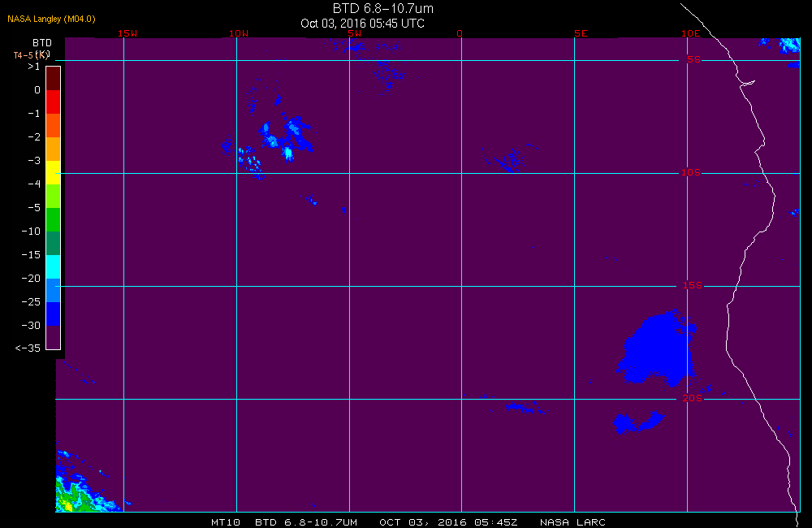Click the small blue cloud below 20S
The height and width of the screenshot is (528, 812).
[638, 422]
